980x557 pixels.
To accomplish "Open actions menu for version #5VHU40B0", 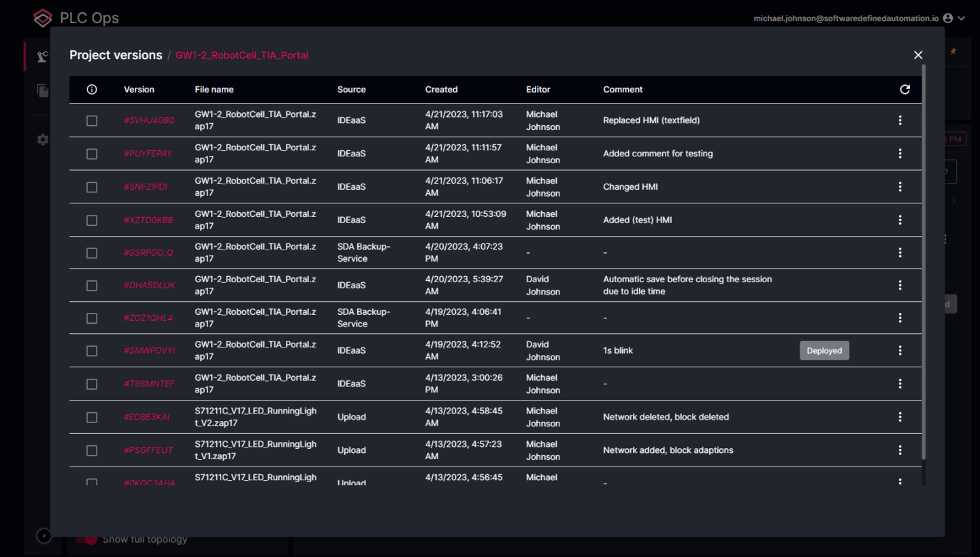I will coord(900,120).
